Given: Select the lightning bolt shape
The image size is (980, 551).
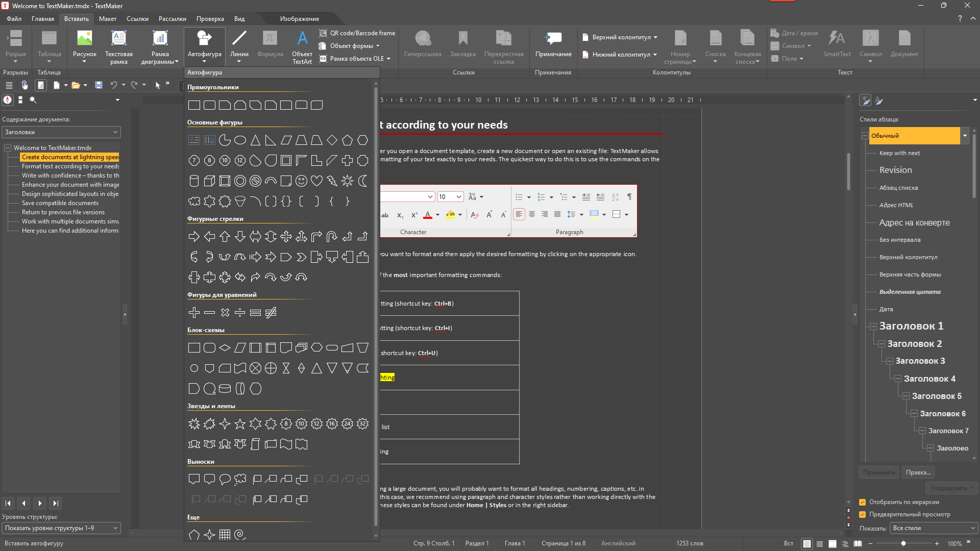Looking at the screenshot, I should pyautogui.click(x=332, y=181).
